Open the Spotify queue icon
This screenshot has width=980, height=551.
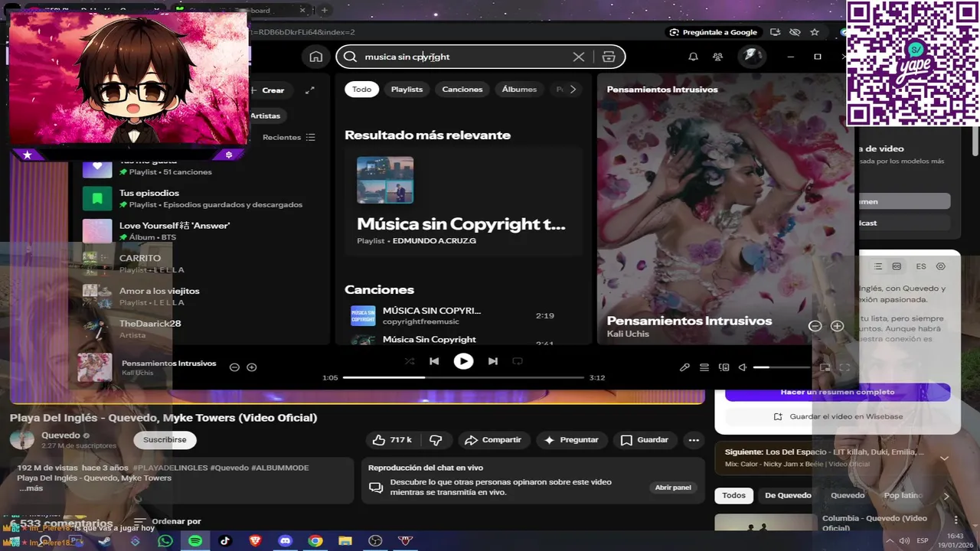[x=704, y=367]
